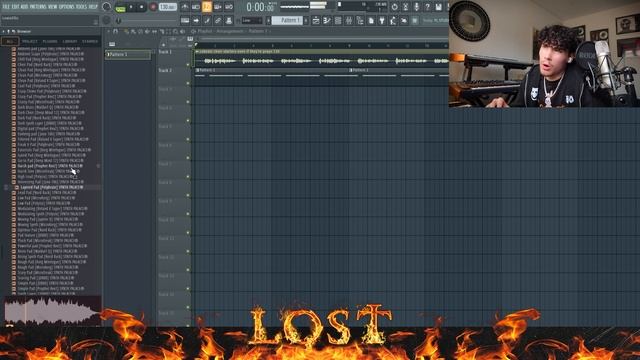The height and width of the screenshot is (360, 640).
Task: Select Layered Pad [Polybrute] browser item
Action: pos(52,187)
